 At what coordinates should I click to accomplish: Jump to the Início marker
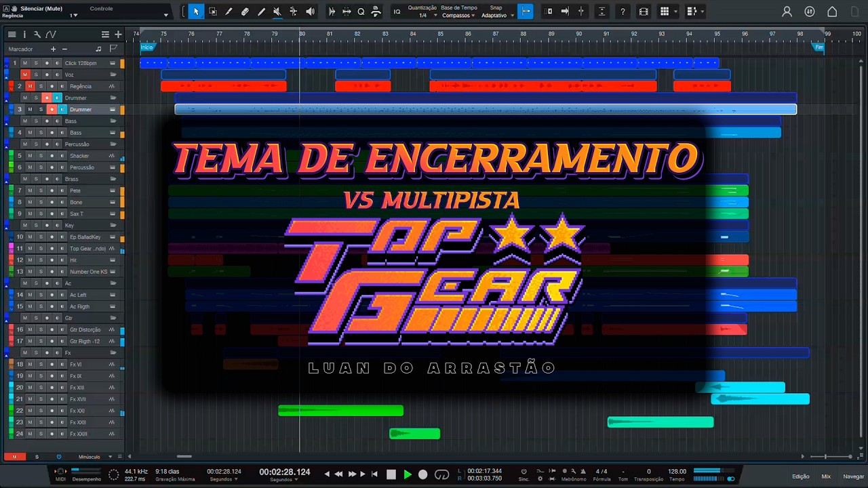point(146,47)
